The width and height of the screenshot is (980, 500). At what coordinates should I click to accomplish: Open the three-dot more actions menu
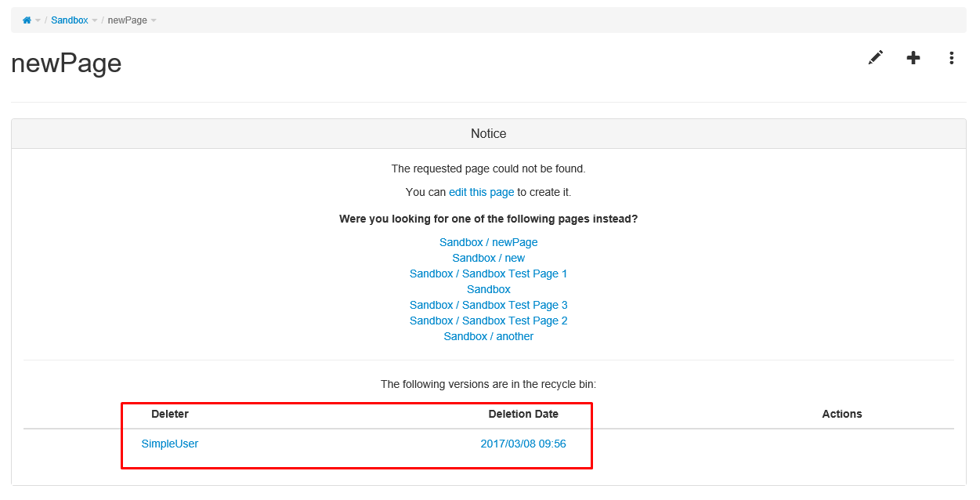pos(951,58)
